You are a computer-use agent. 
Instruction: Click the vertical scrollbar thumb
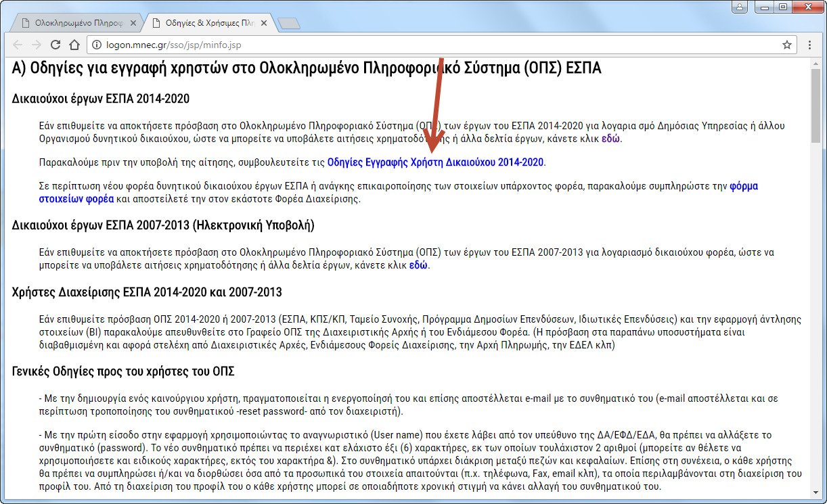click(x=816, y=105)
